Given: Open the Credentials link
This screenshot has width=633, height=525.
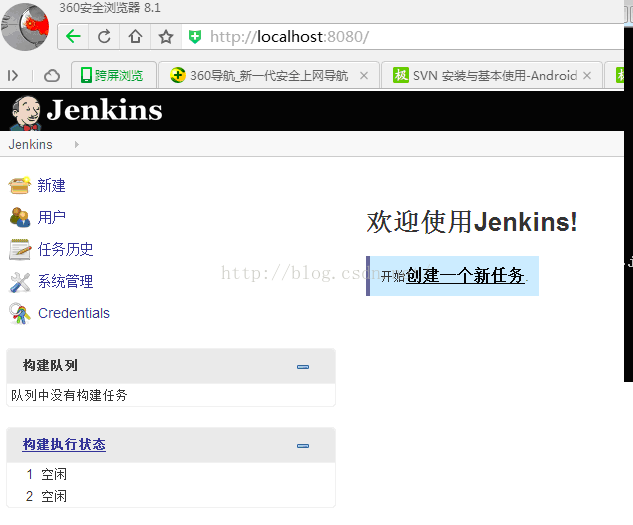Looking at the screenshot, I should (x=74, y=313).
